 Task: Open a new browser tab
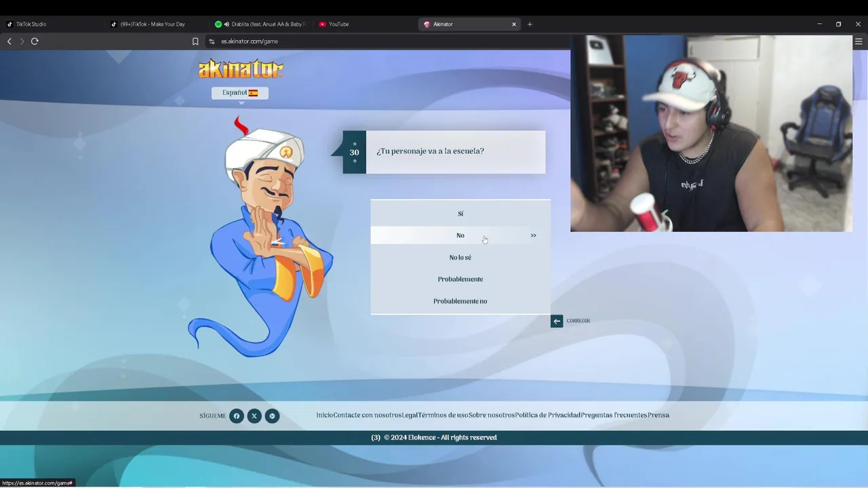(x=530, y=24)
